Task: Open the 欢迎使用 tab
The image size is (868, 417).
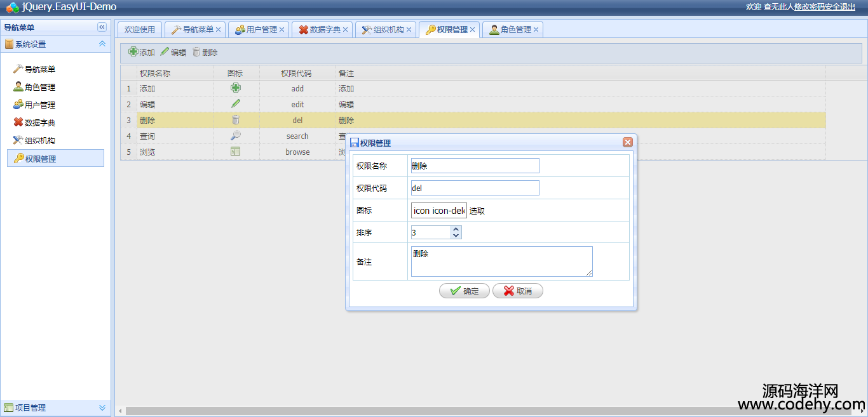Action: (139, 30)
